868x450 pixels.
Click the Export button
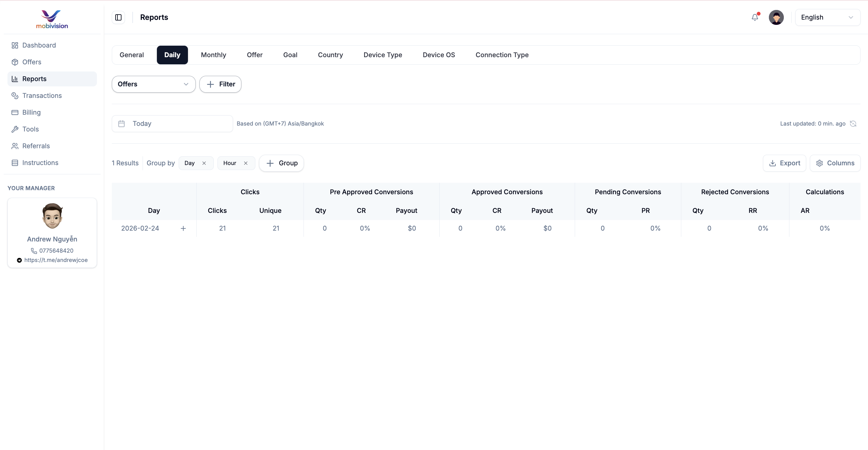tap(784, 163)
